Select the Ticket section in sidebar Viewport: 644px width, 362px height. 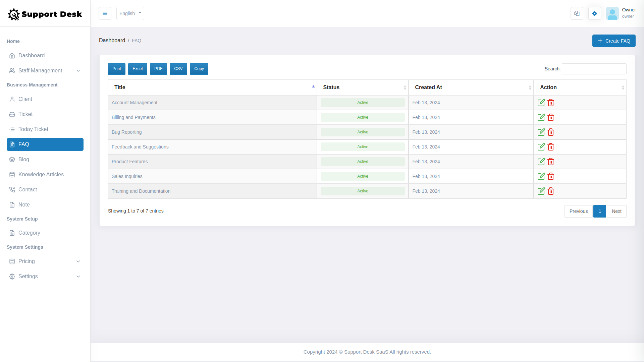click(x=25, y=114)
